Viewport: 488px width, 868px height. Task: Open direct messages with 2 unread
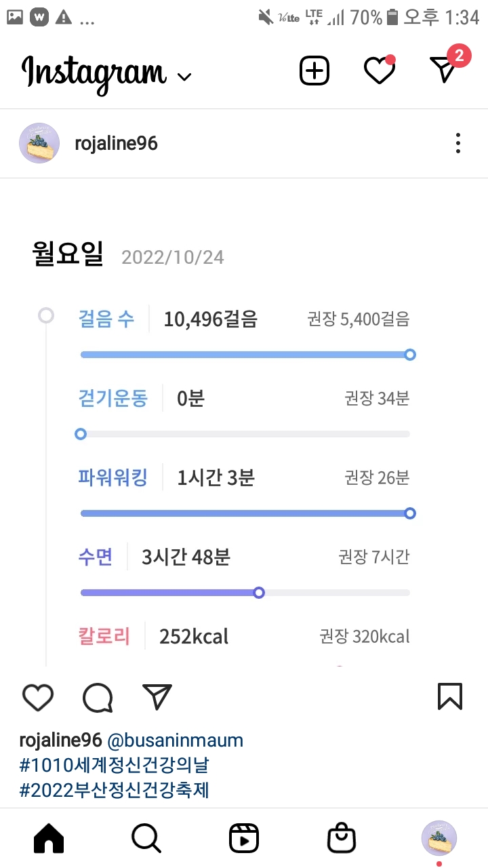tap(445, 69)
